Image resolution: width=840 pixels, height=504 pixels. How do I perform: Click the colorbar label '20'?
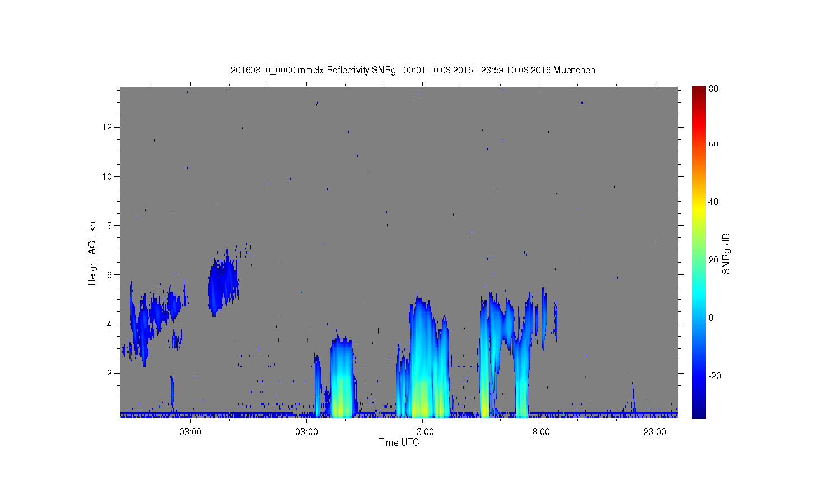(x=713, y=260)
